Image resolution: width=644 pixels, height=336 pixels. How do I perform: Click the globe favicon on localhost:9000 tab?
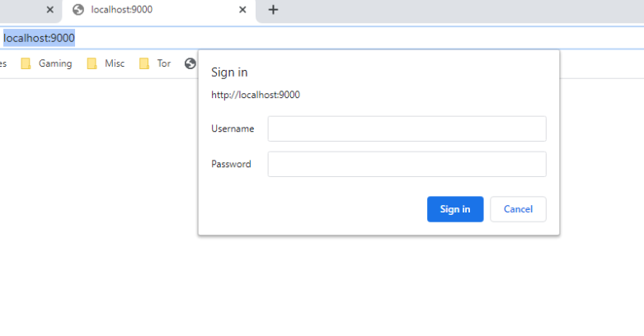tap(78, 10)
